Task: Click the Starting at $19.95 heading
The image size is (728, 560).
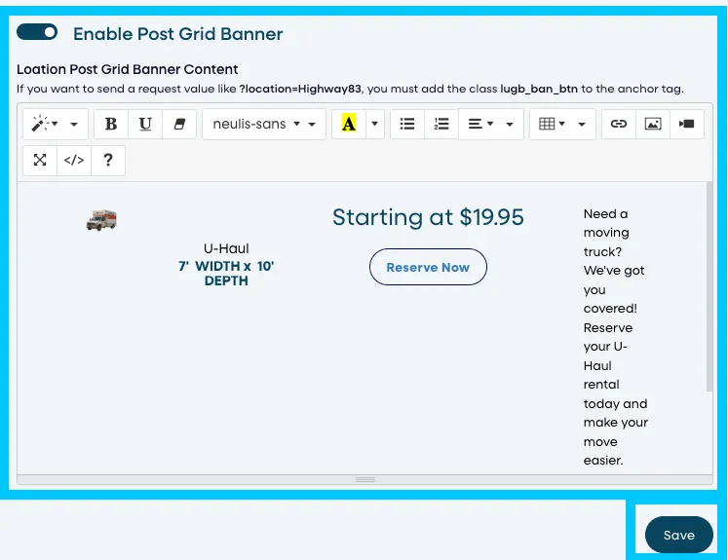Action: pyautogui.click(x=428, y=217)
